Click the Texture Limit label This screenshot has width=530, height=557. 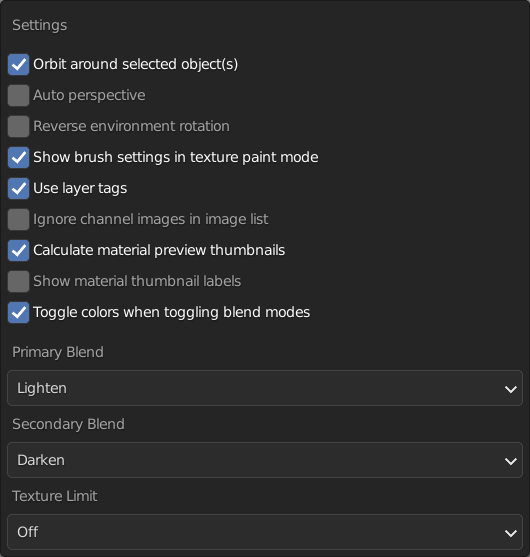tap(55, 496)
